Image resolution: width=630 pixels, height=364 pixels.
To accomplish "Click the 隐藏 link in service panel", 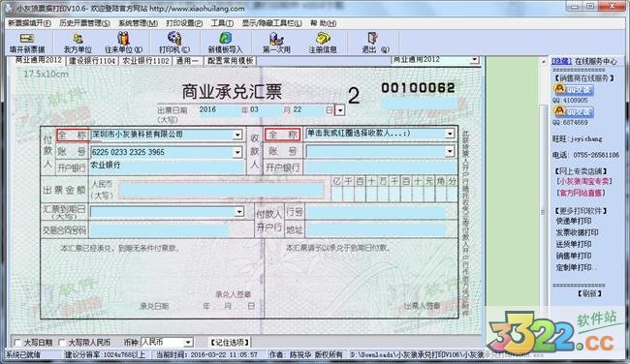I will [561, 61].
